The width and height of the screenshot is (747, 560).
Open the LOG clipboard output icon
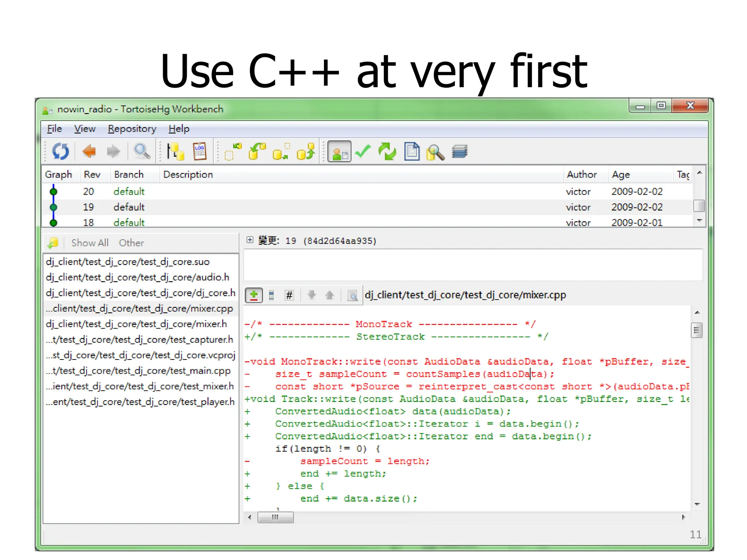[199, 151]
